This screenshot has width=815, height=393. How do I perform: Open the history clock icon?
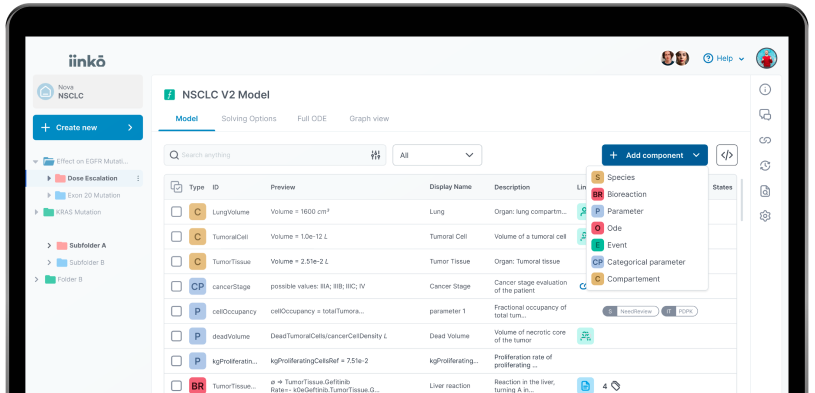point(765,166)
